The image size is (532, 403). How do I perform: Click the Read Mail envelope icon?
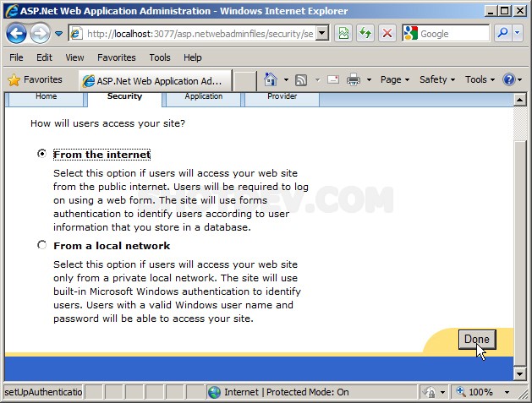pos(333,80)
